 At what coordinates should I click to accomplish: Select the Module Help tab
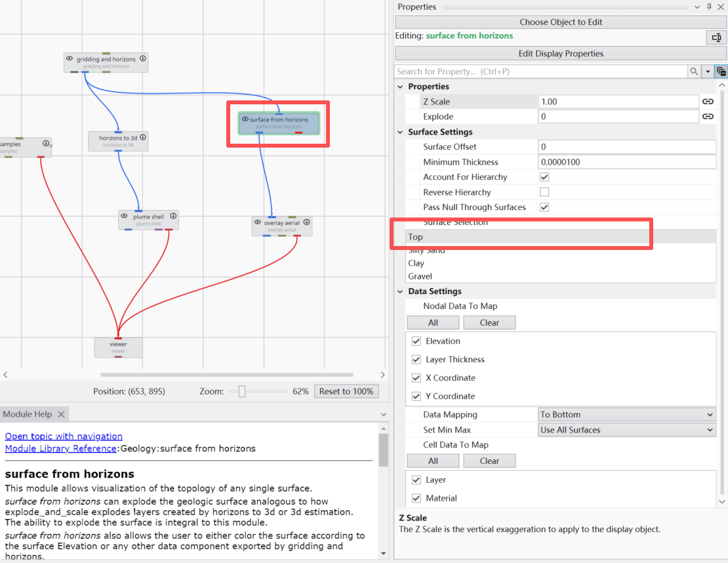pos(28,414)
